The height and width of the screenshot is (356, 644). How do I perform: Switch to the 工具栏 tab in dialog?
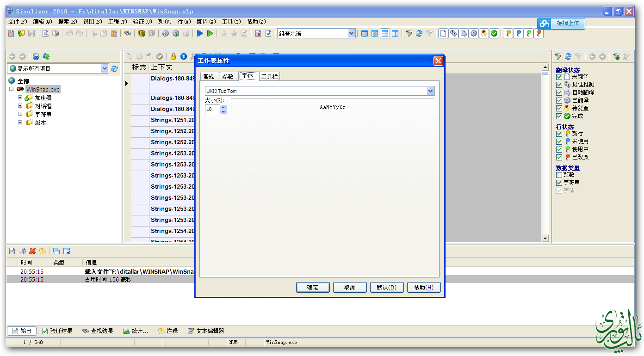(x=269, y=76)
